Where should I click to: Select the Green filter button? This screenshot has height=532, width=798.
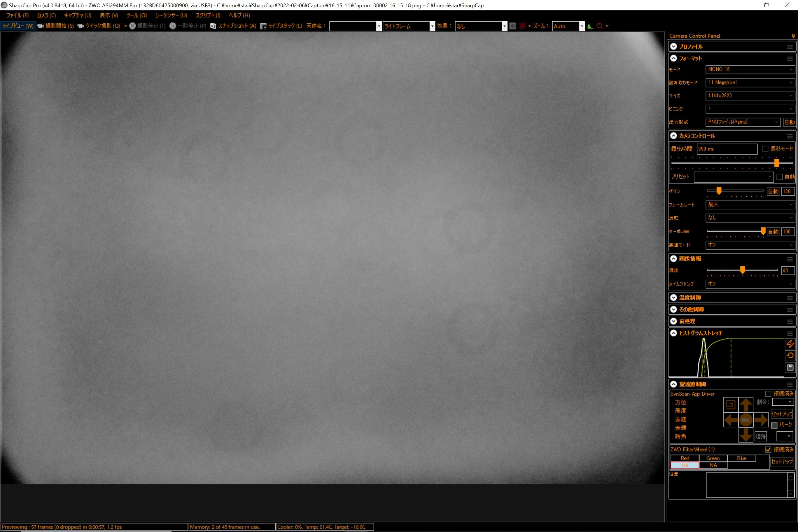[713, 459]
